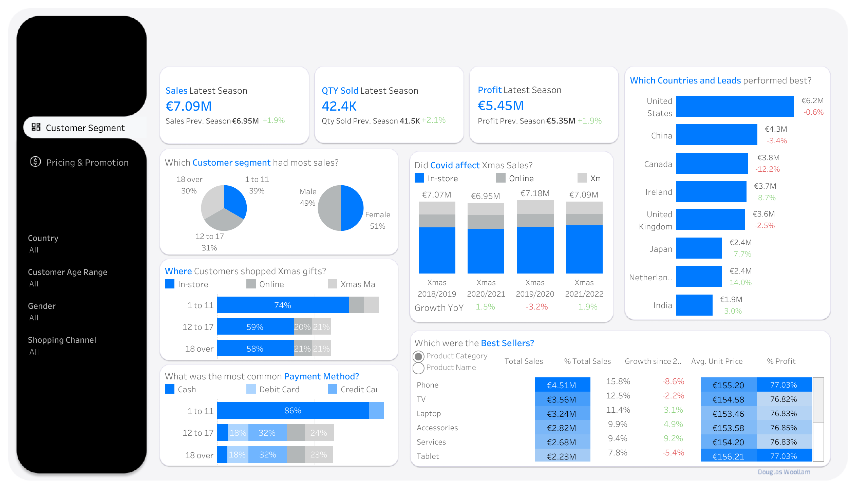Switch to the Pricing & Promotion tab
Screen dimensions: 868x488
coord(79,162)
